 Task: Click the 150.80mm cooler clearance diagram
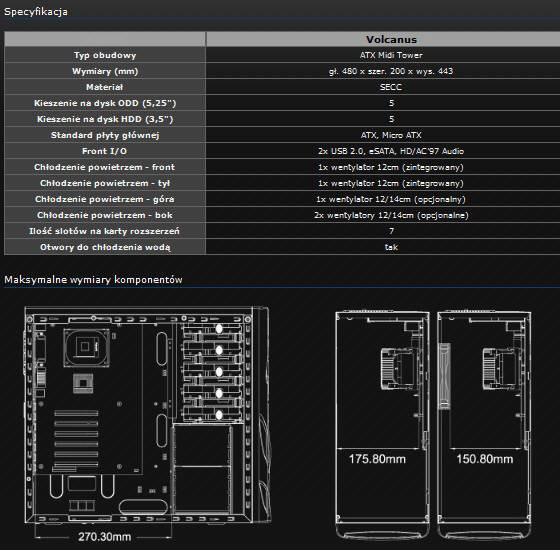pos(484,425)
